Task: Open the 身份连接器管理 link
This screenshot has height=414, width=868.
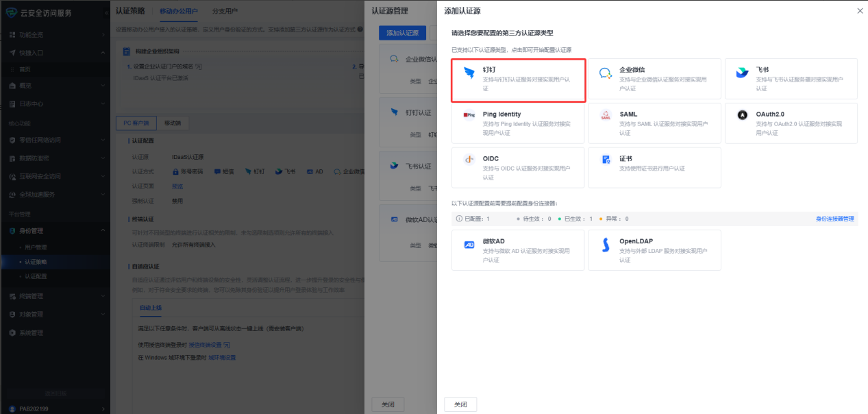Action: click(834, 219)
